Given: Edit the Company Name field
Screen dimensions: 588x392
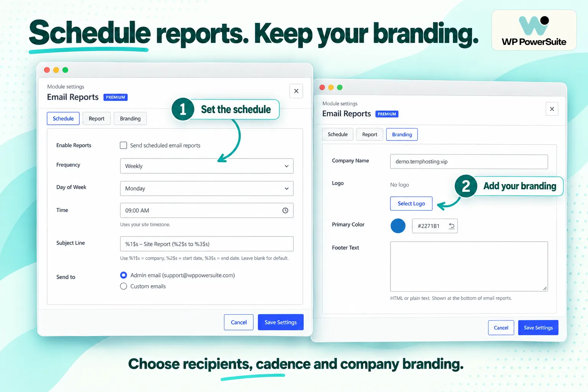Looking at the screenshot, I should click(469, 162).
